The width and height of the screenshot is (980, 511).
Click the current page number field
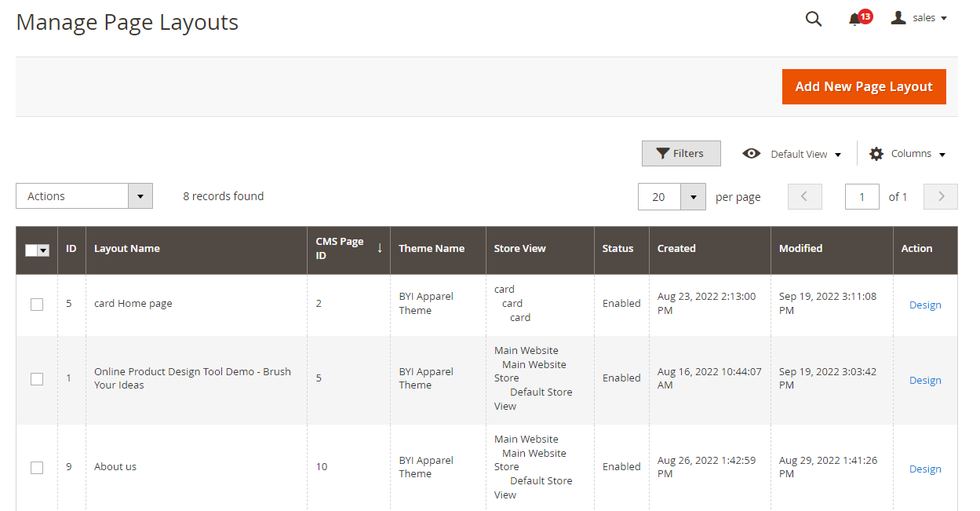point(862,197)
